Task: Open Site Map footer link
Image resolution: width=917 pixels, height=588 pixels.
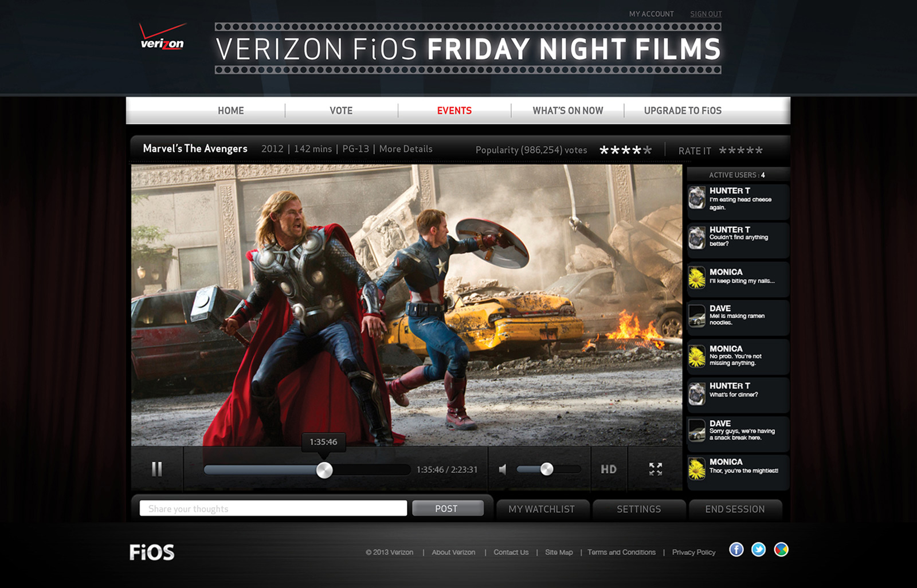Action: coord(559,552)
